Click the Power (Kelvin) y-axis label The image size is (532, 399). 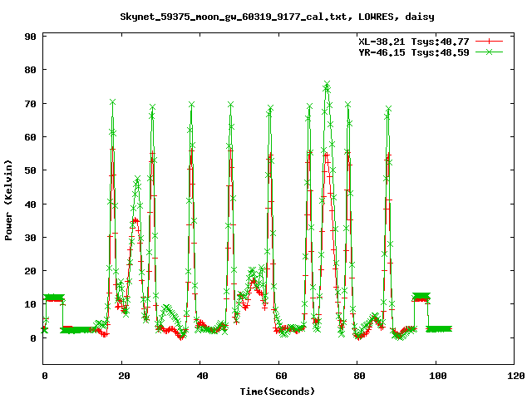[x=9, y=199]
